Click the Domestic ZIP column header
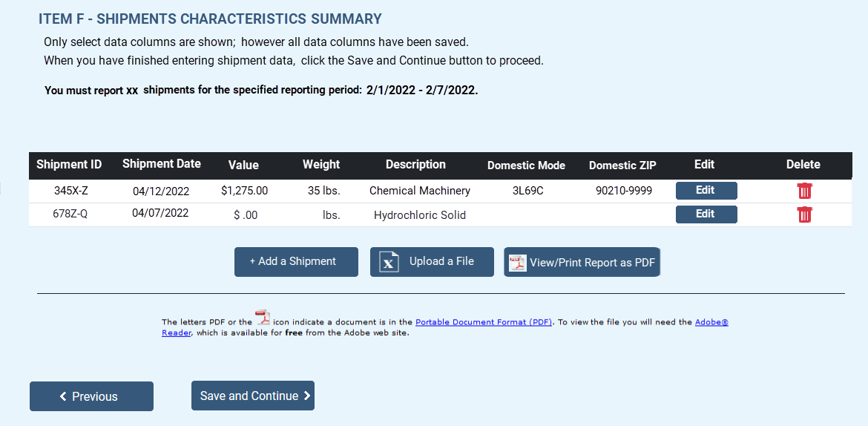The image size is (868, 426). (622, 166)
